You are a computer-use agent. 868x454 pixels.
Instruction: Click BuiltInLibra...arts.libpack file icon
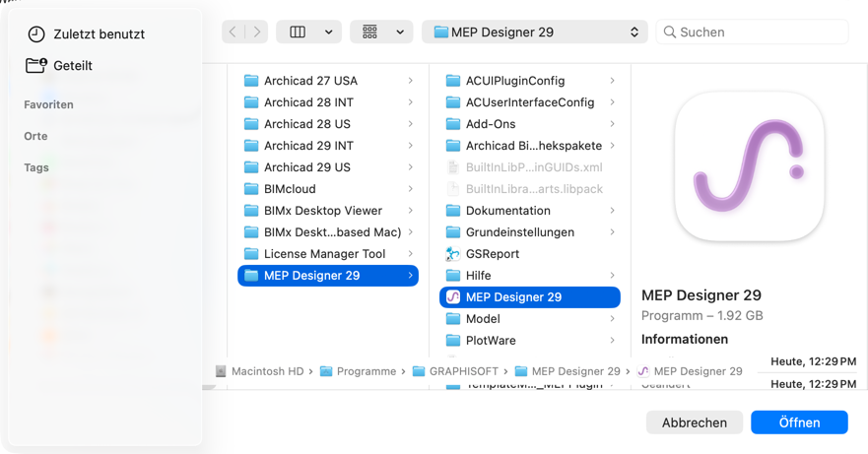pyautogui.click(x=453, y=189)
